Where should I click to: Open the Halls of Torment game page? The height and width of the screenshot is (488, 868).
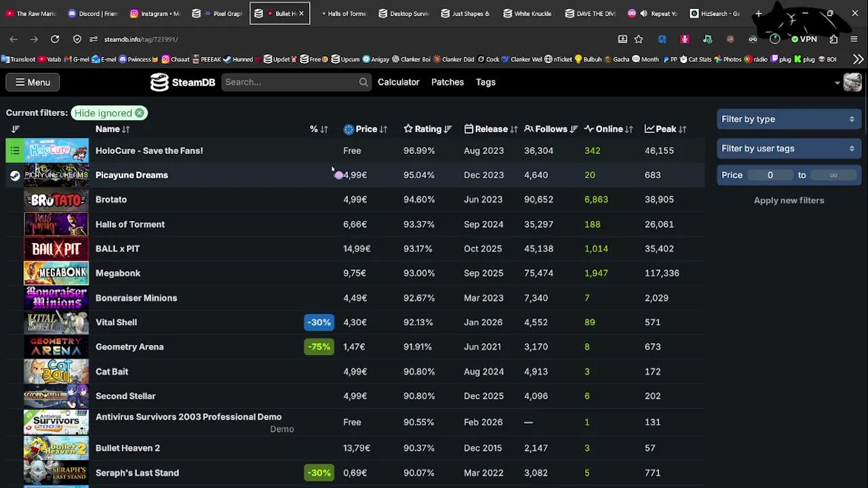coord(130,224)
